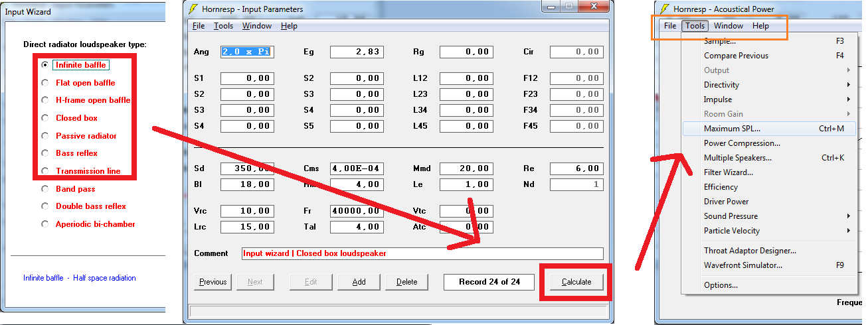Click the Sd input field
868x325 pixels.
click(x=247, y=168)
